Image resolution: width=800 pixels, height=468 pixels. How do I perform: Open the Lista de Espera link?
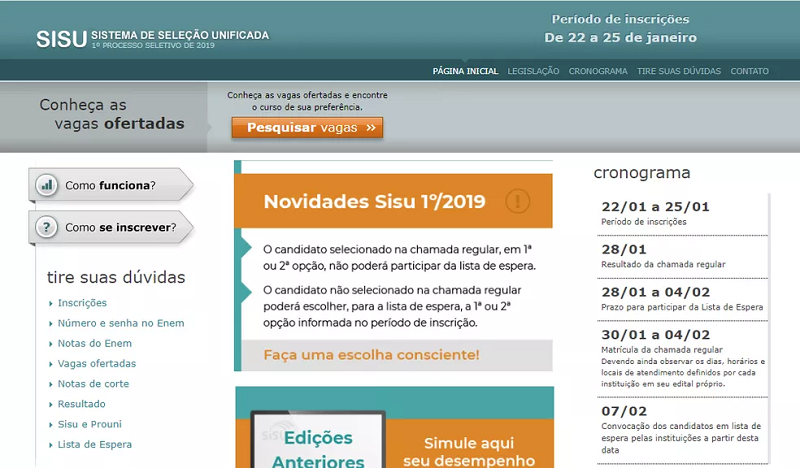94,445
